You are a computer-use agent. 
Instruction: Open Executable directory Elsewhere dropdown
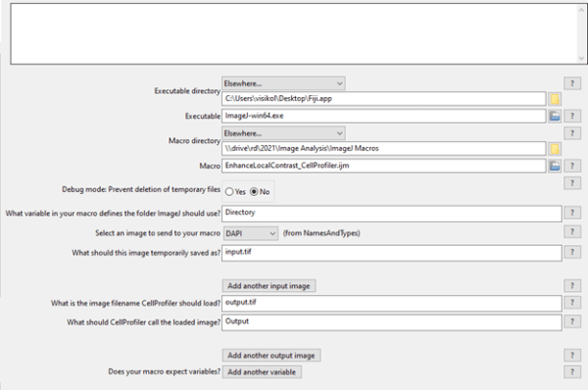(x=283, y=83)
